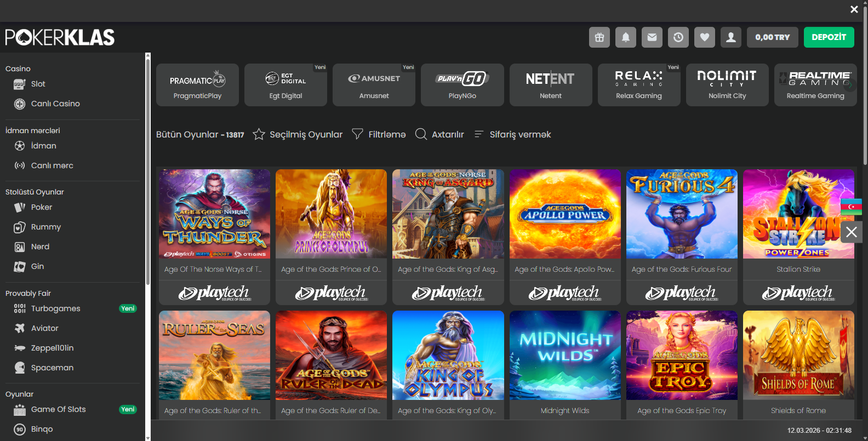This screenshot has height=441, width=868.
Task: Select Aviator from the sidebar
Action: coord(44,328)
